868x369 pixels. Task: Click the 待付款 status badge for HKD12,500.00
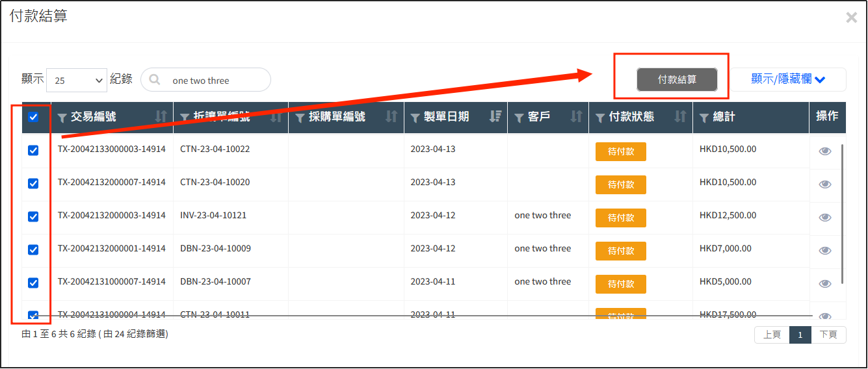(x=620, y=218)
